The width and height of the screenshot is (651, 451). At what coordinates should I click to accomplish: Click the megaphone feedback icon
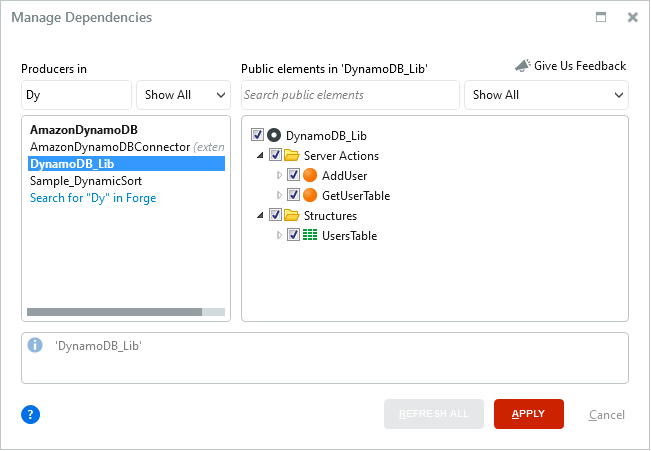click(522, 66)
